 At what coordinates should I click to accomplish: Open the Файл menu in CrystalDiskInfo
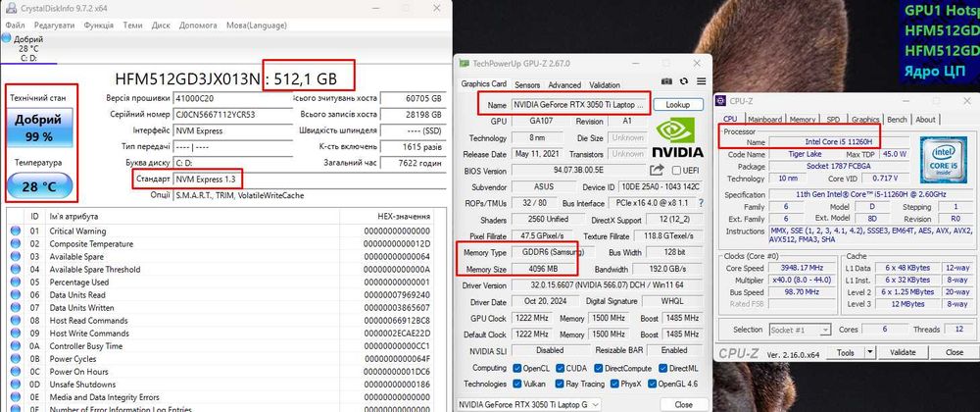point(16,25)
